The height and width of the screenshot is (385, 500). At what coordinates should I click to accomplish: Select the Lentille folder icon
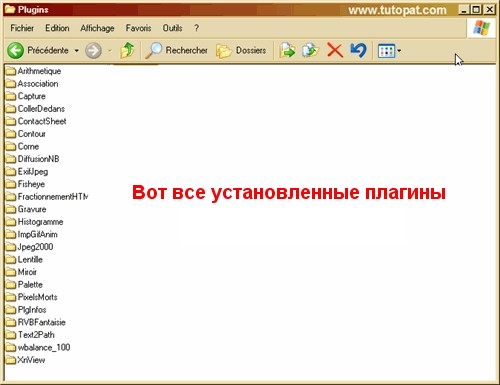tap(11, 259)
